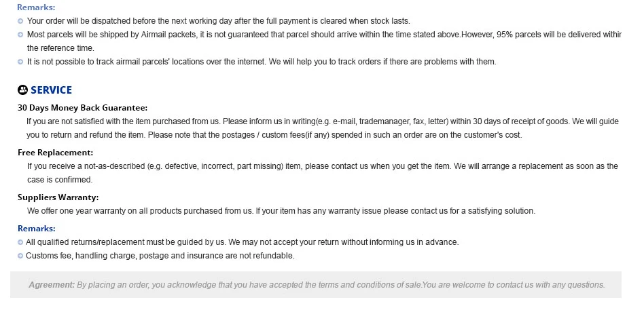Click the one year warranty sentence
This screenshot has height=327, width=644.
pyautogui.click(x=281, y=211)
